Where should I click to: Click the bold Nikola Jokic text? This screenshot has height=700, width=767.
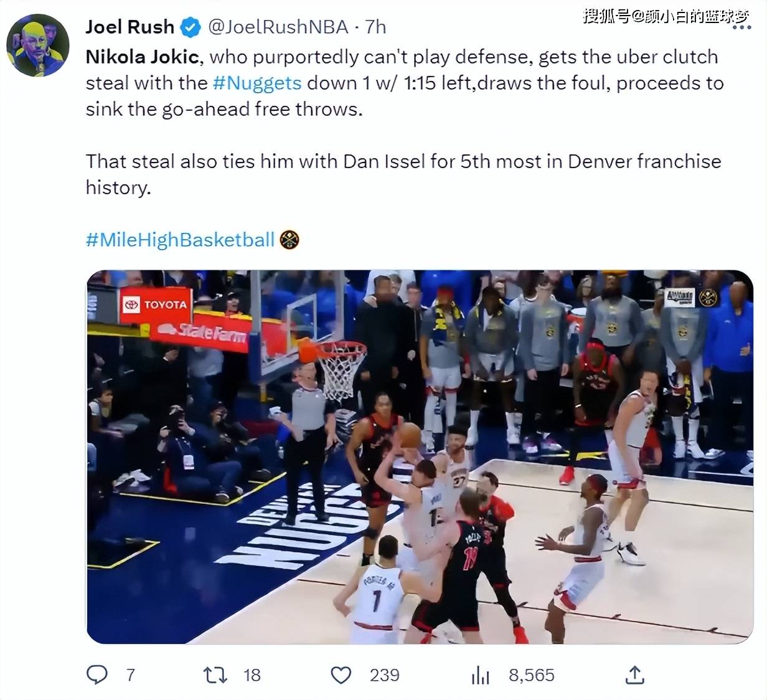click(x=143, y=57)
